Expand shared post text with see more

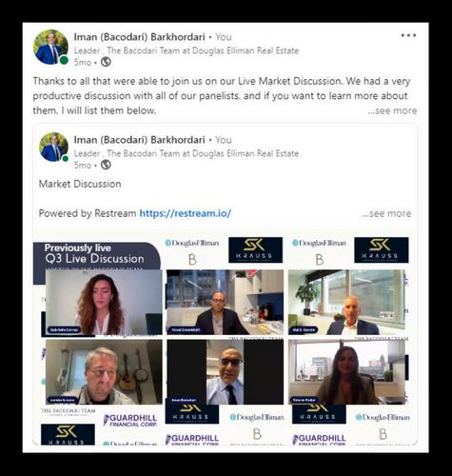tap(386, 213)
